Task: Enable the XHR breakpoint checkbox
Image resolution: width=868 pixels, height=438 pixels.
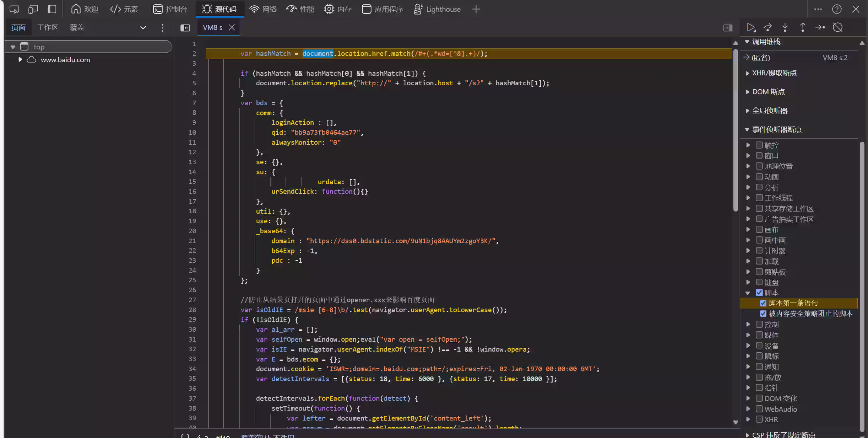Action: 759,420
